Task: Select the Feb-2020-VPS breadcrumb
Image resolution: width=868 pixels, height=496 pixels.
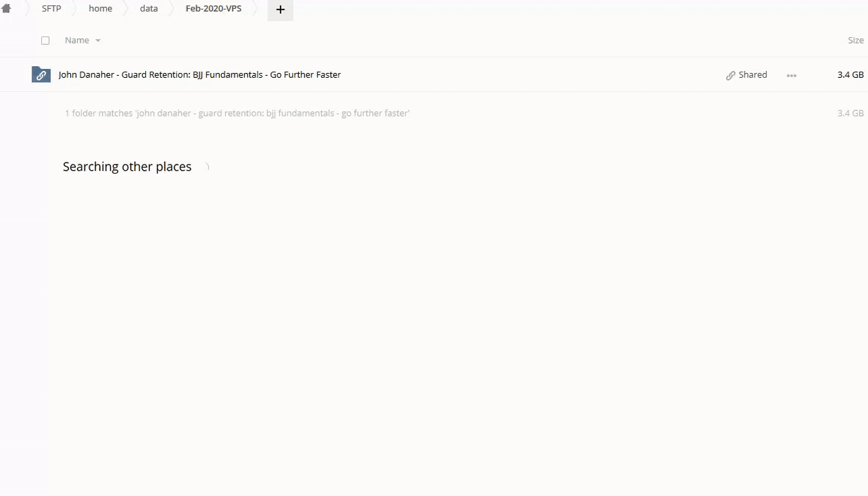Action: click(214, 9)
